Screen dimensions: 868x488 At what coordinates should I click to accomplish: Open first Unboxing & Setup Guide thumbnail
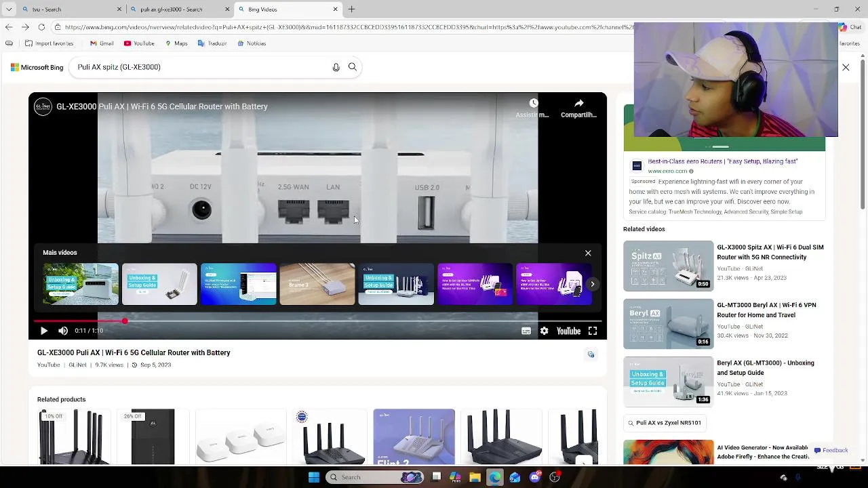tap(81, 284)
